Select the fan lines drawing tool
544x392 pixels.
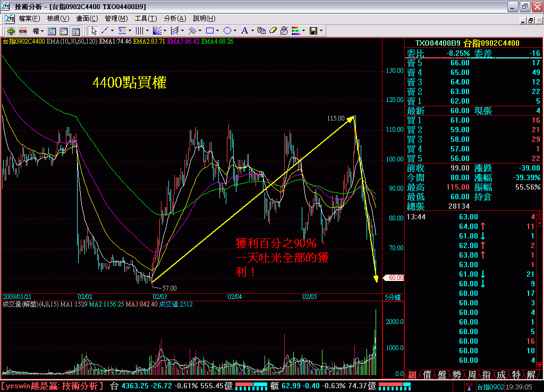tap(157, 31)
